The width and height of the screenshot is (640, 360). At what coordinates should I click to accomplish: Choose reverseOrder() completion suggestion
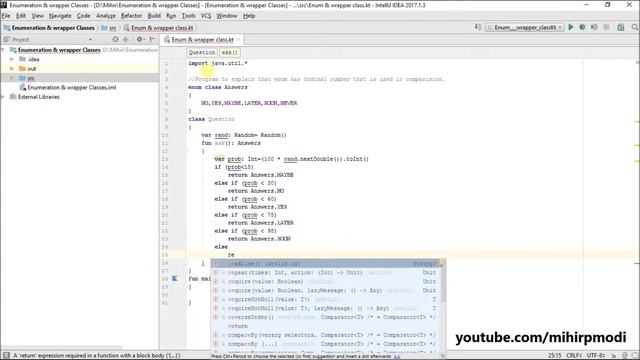point(326,317)
